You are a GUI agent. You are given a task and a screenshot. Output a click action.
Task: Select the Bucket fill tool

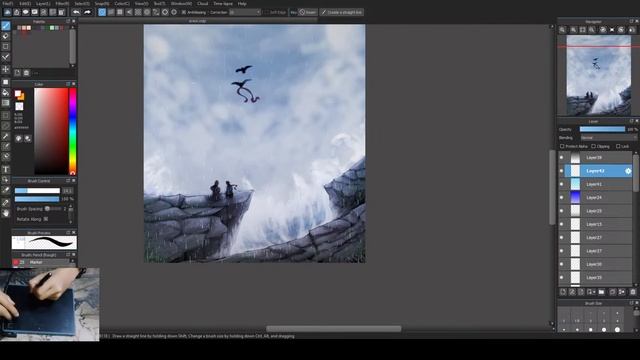click(6, 92)
